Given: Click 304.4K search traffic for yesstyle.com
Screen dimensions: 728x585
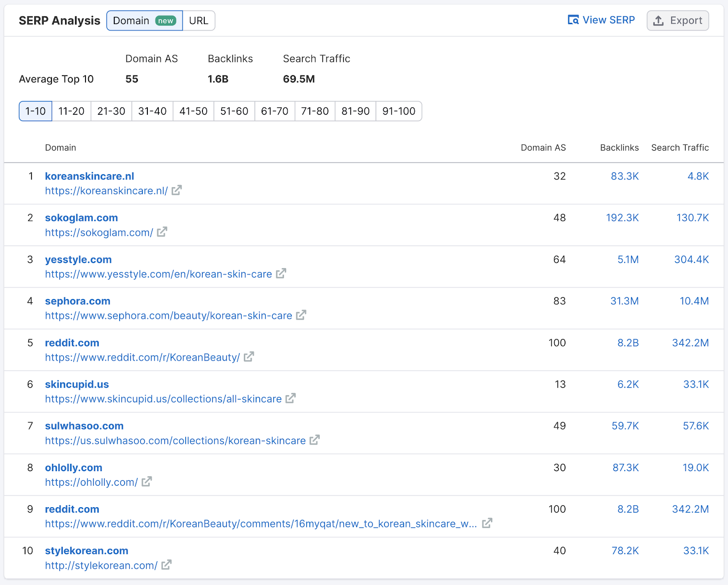Looking at the screenshot, I should [x=692, y=259].
